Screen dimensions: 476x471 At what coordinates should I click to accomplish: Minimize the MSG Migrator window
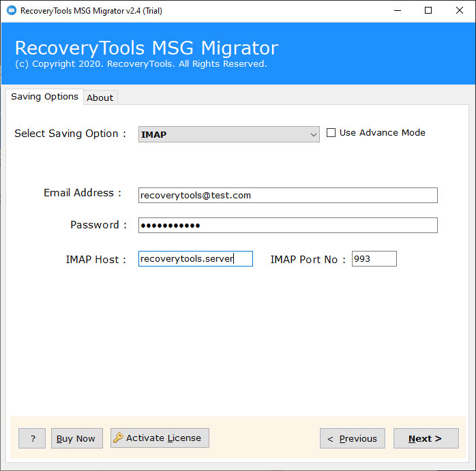click(x=398, y=11)
